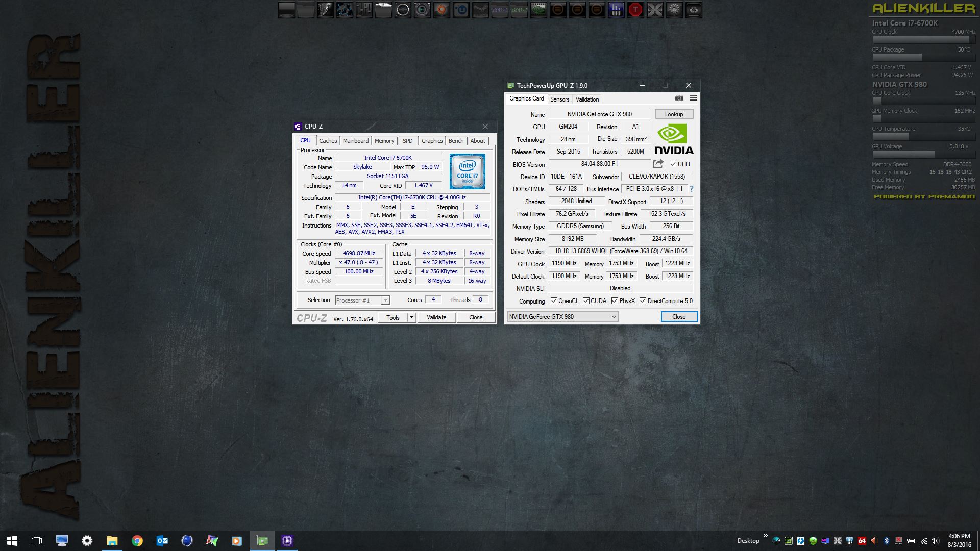
Task: Open Outlook from the taskbar
Action: [x=162, y=541]
